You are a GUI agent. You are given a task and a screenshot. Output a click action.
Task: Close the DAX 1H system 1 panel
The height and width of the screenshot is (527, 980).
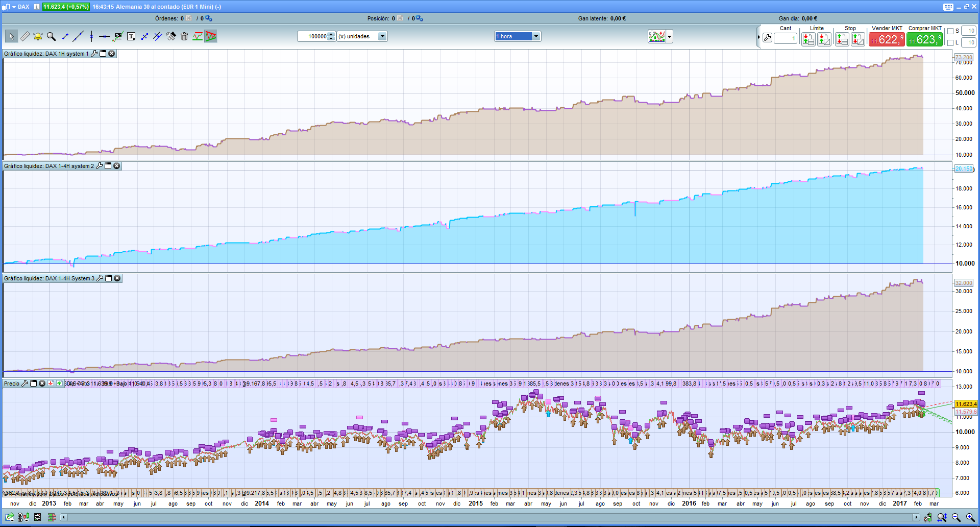pyautogui.click(x=112, y=54)
